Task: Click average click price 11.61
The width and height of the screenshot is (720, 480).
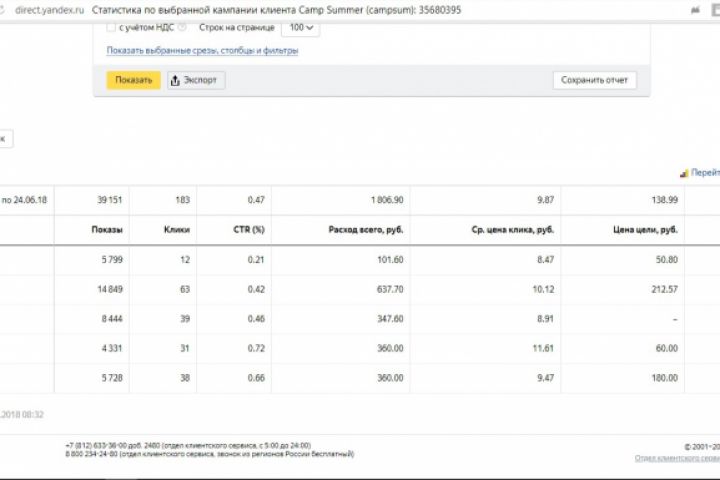Action: click(543, 348)
